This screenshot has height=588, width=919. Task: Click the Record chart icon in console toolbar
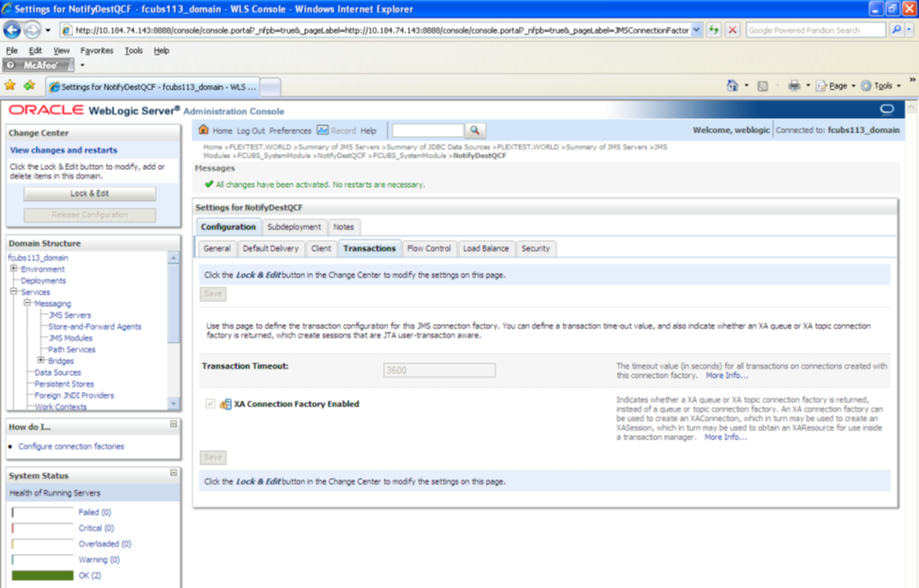tap(322, 130)
